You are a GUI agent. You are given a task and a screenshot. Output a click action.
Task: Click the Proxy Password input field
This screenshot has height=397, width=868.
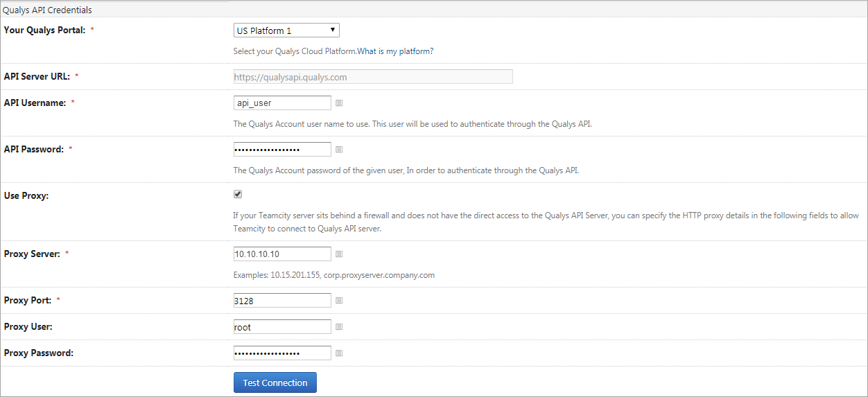point(282,353)
